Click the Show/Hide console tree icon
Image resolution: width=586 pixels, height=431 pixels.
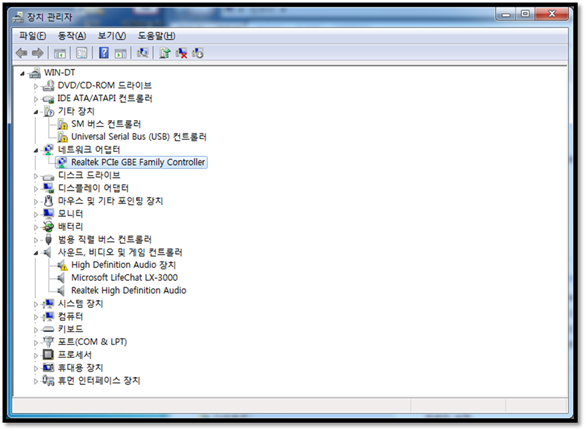coord(60,53)
